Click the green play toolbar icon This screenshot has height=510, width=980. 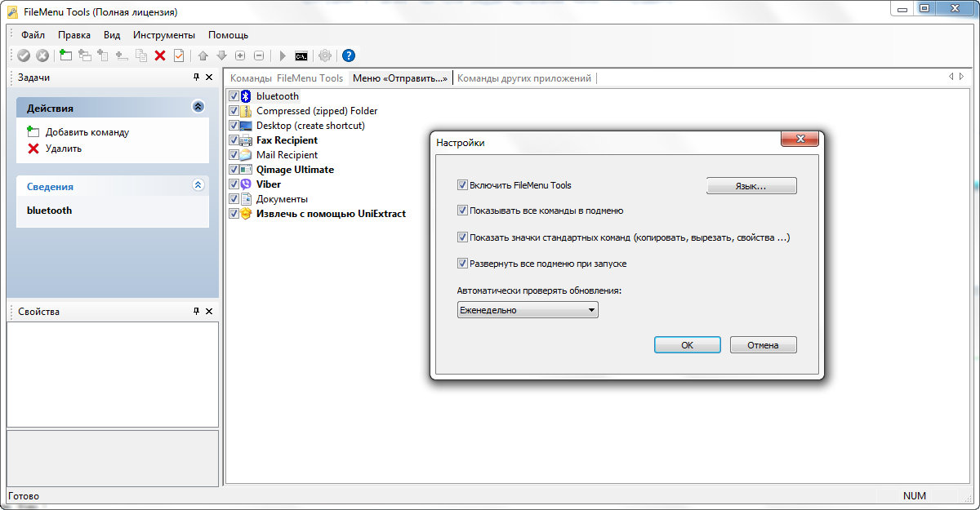point(283,55)
